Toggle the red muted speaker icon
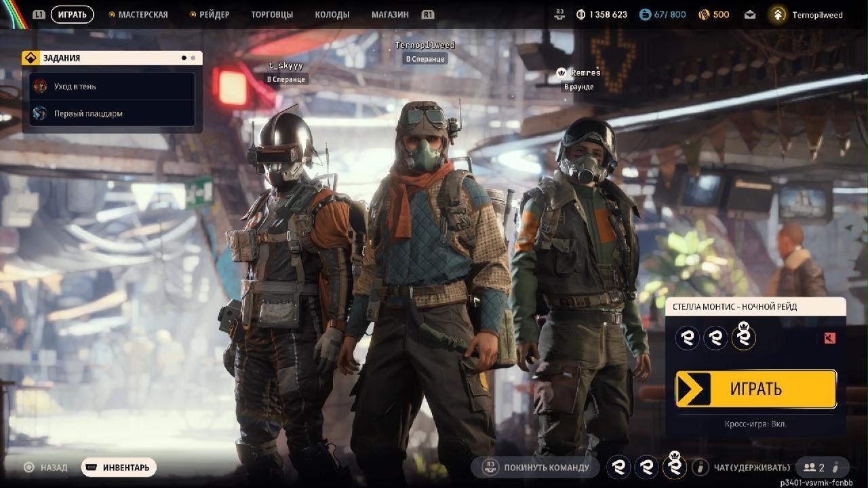 830,338
